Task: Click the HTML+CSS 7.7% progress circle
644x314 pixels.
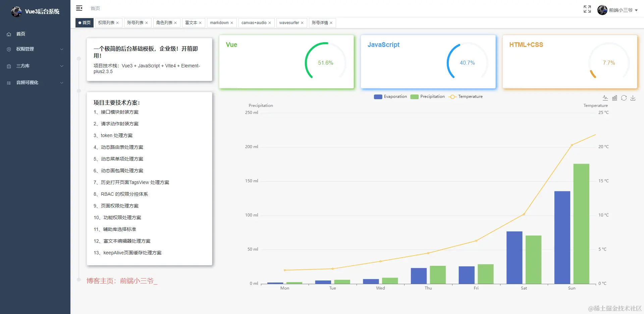Action: (x=609, y=63)
